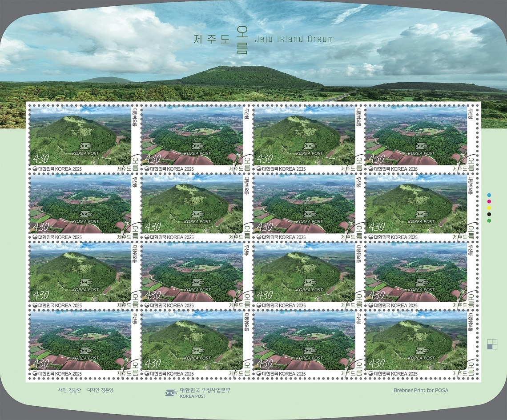The image size is (507, 420).
Task: Click the 'Brebner Print for POSA' text
Action: 421,391
